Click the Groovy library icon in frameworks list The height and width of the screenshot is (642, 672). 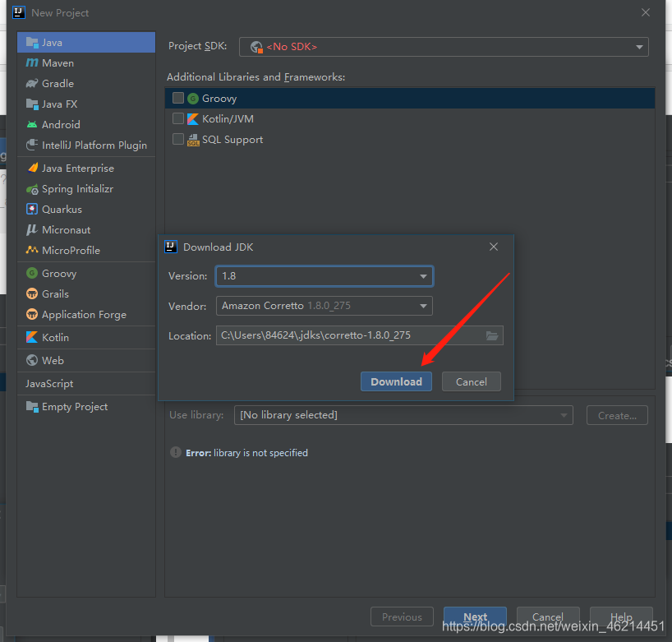(x=193, y=99)
